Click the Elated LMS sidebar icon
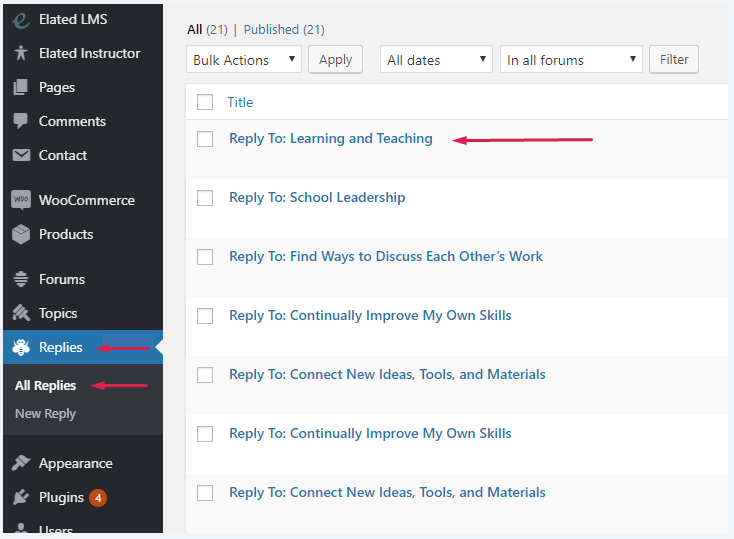The image size is (734, 539). pyautogui.click(x=21, y=19)
